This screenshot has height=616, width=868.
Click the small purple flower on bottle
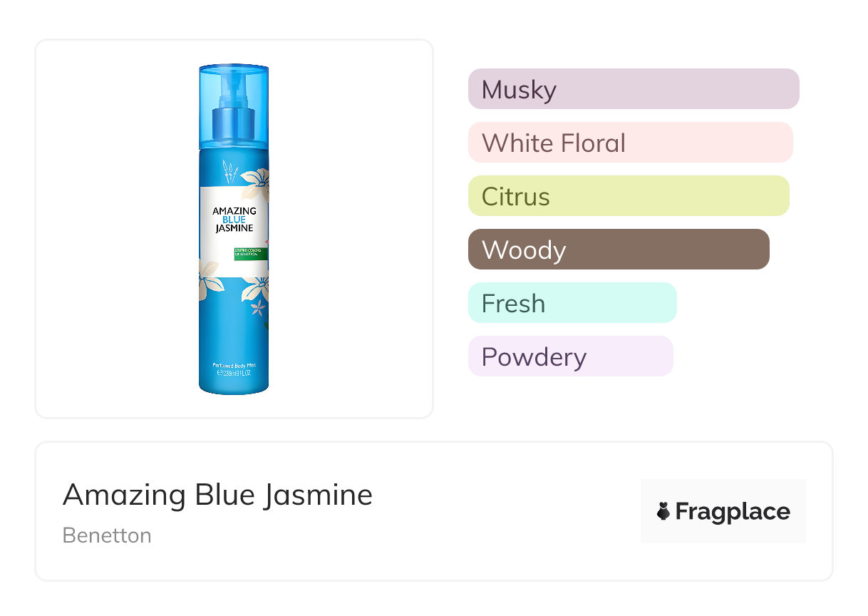258,308
